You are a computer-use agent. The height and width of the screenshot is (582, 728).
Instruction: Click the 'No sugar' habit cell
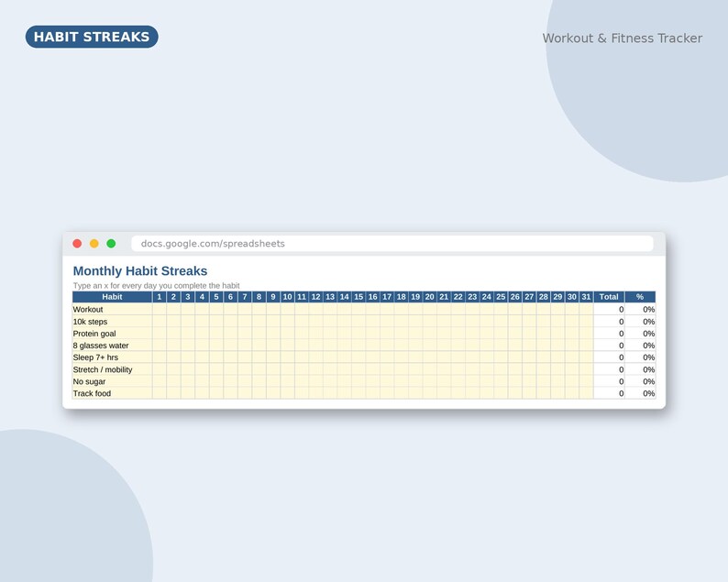tap(113, 381)
